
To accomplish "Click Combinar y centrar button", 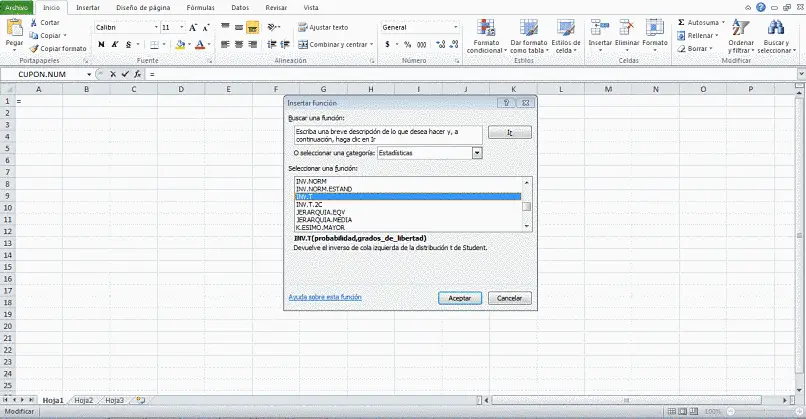I will tap(332, 45).
